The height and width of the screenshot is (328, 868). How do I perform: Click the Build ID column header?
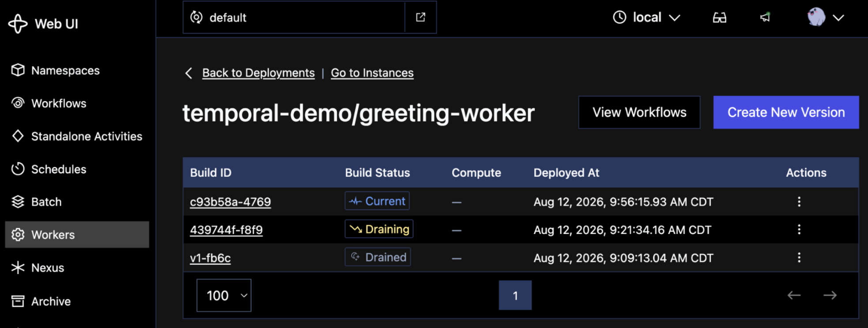coord(211,173)
